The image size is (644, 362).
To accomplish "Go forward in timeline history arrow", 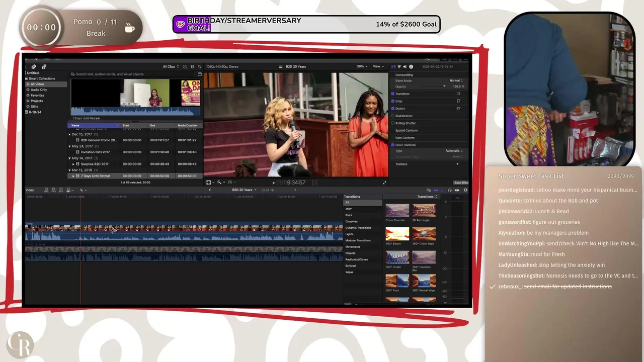I will [x=295, y=190].
